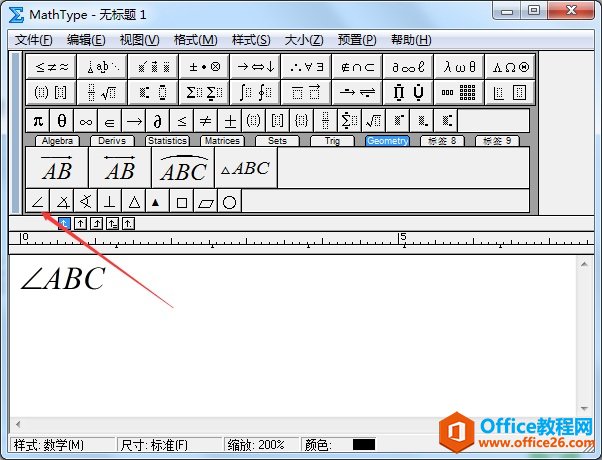Open the 视图(V) menu

point(139,40)
